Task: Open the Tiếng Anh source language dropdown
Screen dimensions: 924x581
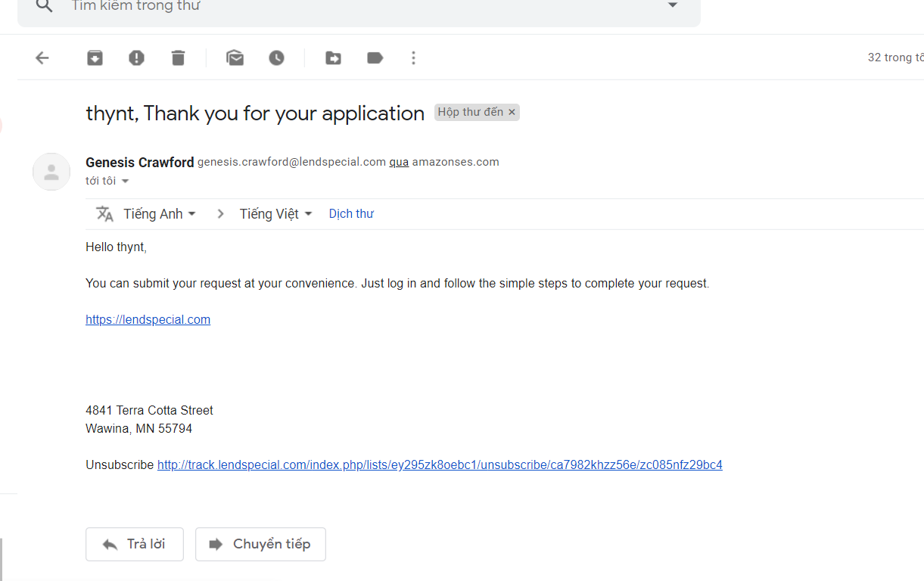Action: click(x=160, y=214)
